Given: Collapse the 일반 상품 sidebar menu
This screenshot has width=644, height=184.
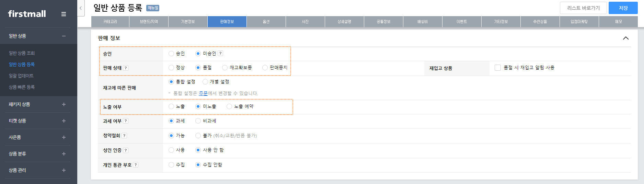Looking at the screenshot, I should pyautogui.click(x=64, y=36).
